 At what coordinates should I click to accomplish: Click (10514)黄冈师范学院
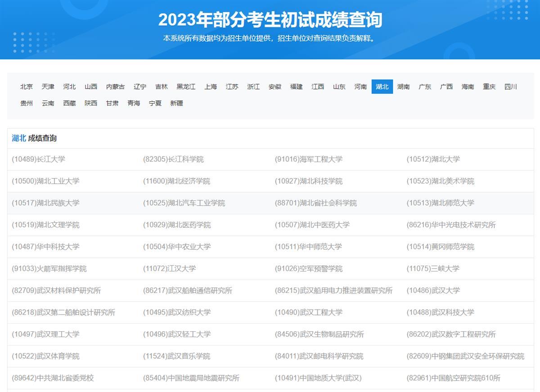click(441, 247)
